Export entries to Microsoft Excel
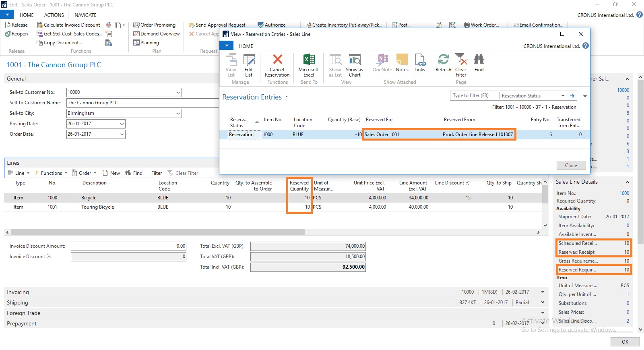The width and height of the screenshot is (644, 350). point(309,60)
